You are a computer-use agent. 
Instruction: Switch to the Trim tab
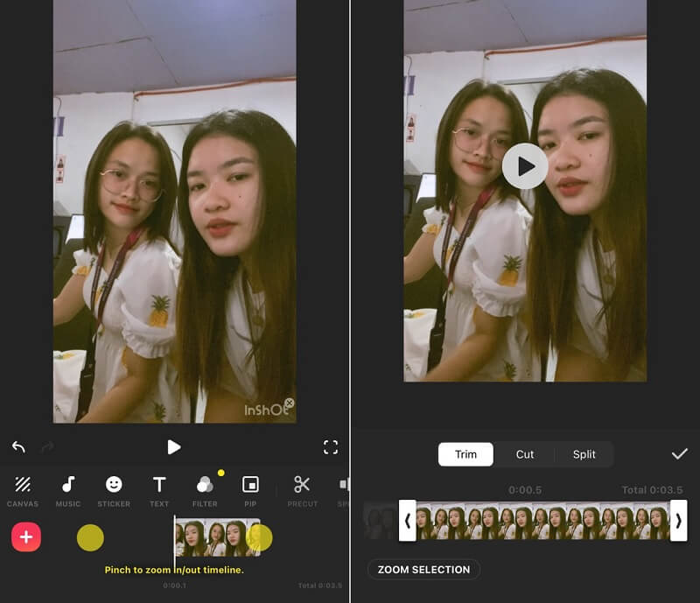tap(465, 454)
